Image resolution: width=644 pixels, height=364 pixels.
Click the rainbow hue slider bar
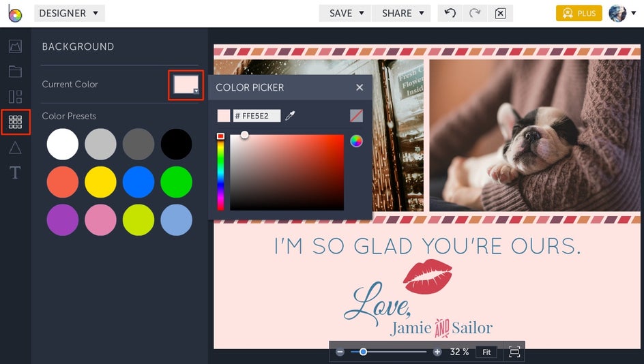220,172
